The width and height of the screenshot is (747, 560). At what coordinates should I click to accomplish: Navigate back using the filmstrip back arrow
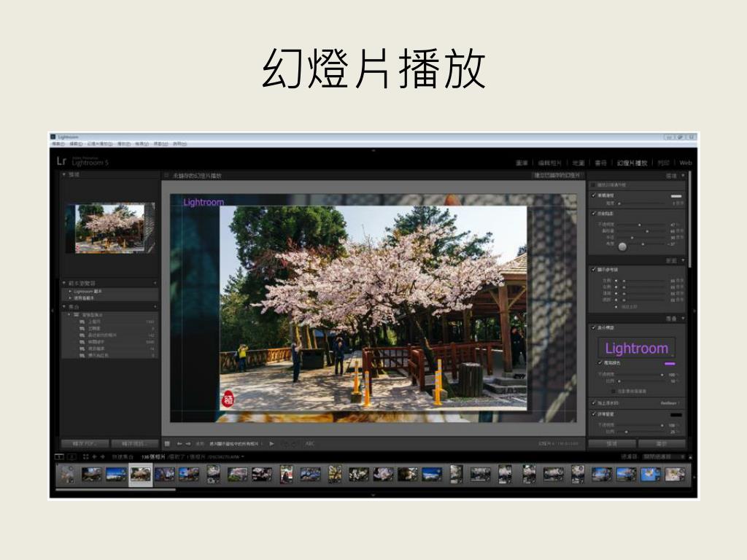click(94, 456)
